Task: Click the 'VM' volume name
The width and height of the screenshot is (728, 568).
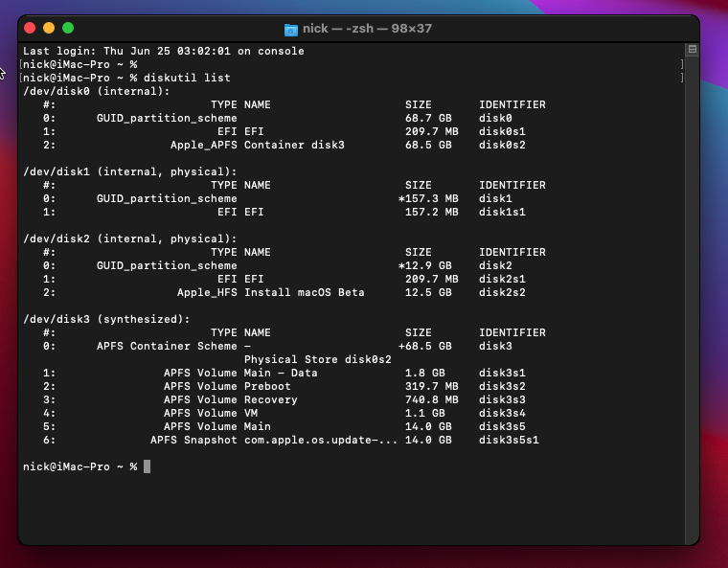Action: (251, 414)
